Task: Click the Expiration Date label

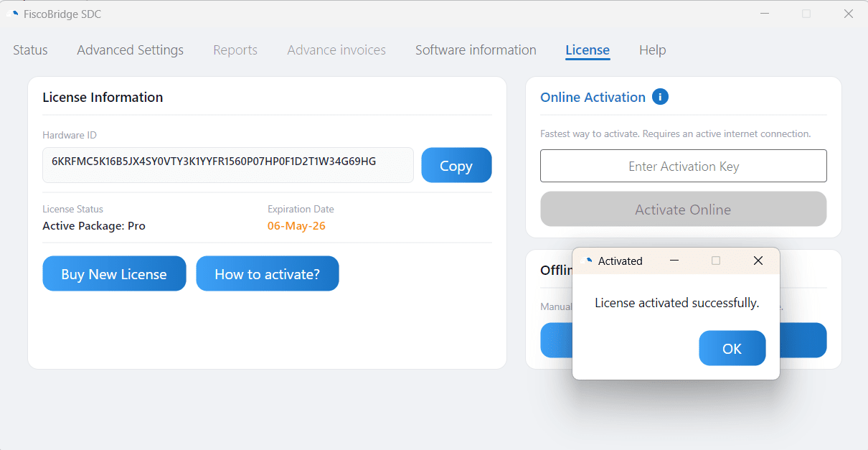Action: [x=301, y=209]
